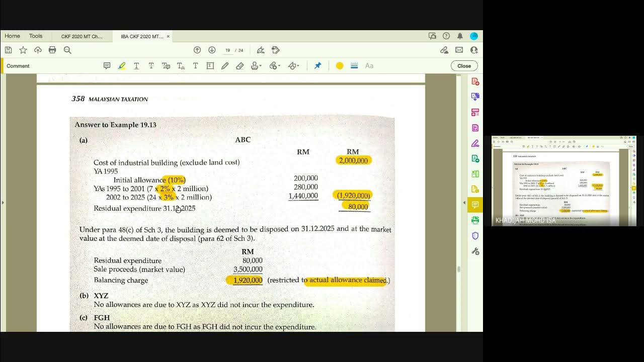Open the line thickness options
Screen dimensions: 644x362
click(x=354, y=66)
